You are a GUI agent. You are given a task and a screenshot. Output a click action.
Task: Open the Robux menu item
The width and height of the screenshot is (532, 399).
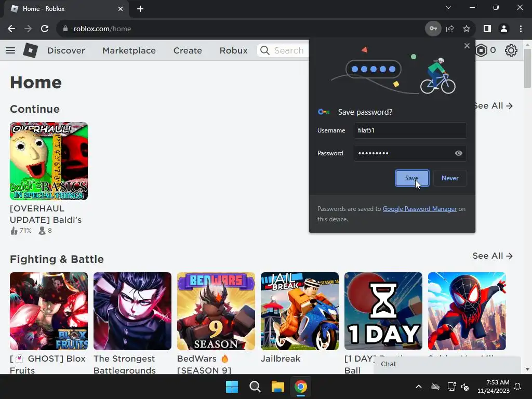233,50
